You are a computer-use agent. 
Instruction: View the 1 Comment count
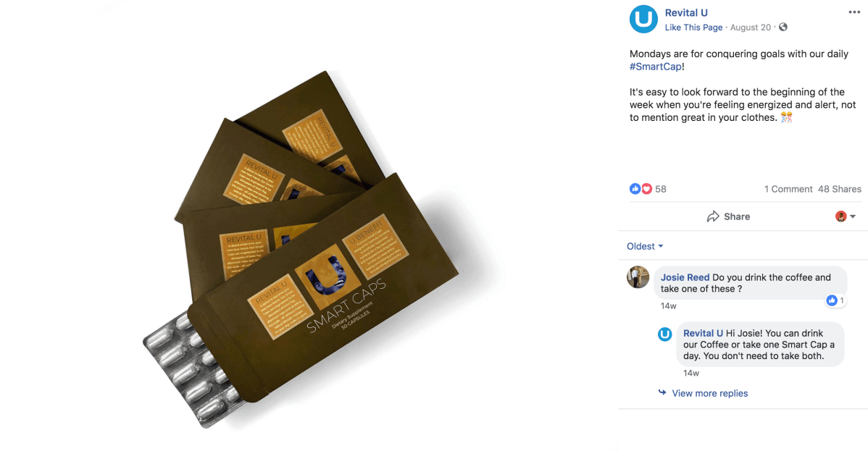(788, 189)
